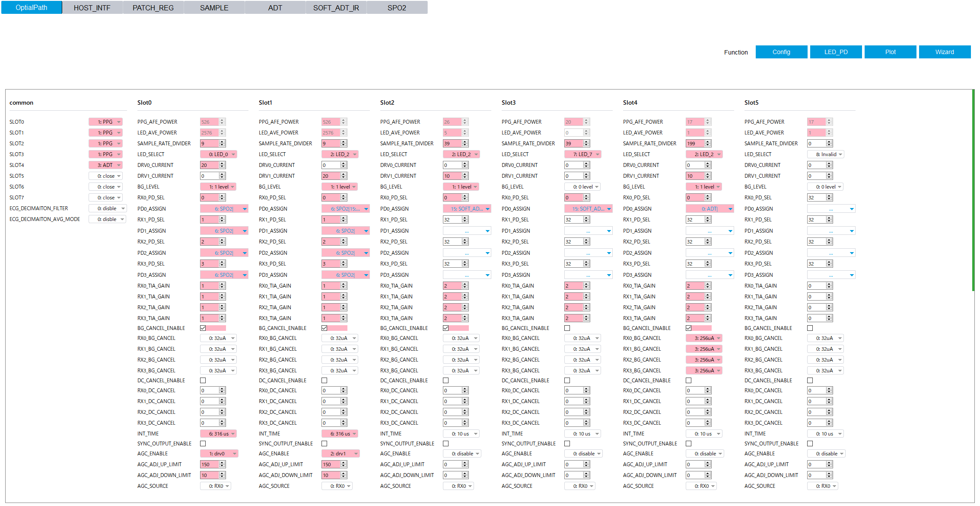
Task: Click Slot1 DRV1_CURRENT spinner arrows
Action: [344, 176]
